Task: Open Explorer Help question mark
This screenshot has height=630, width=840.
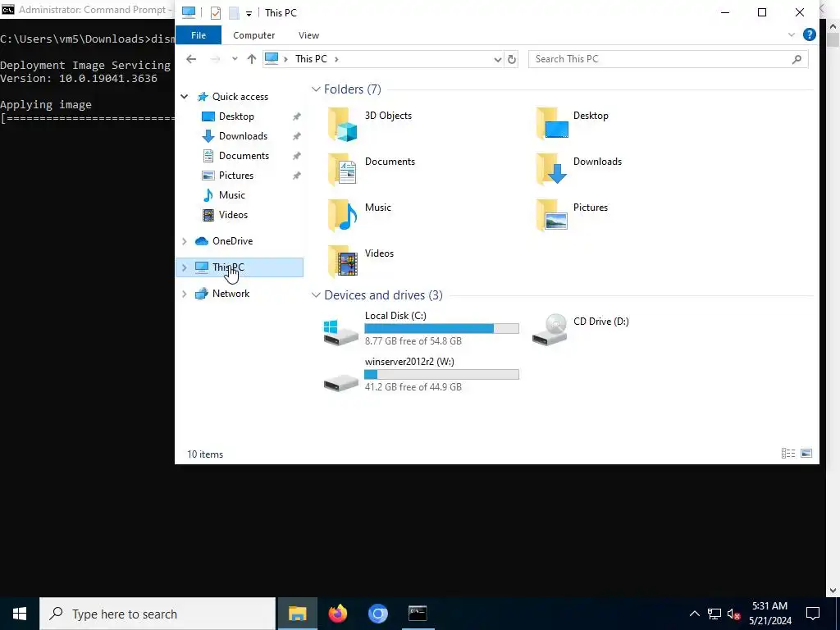Action: pos(810,34)
